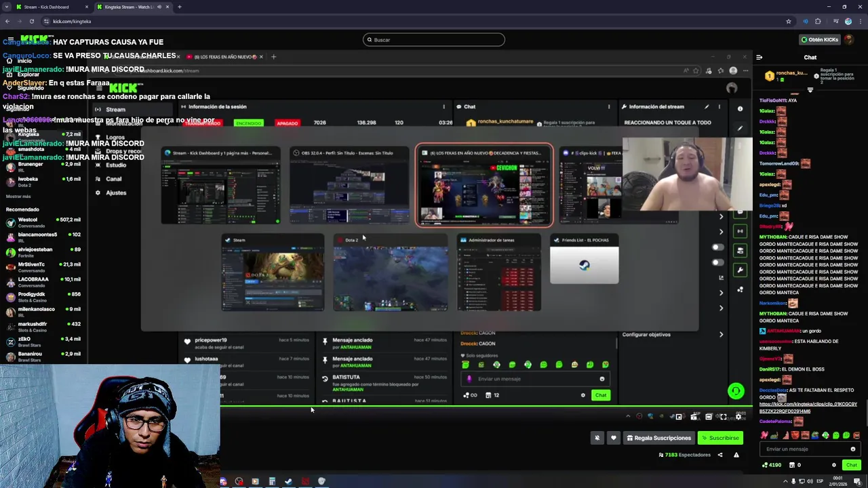Screen dimensions: 868x488
Task: Switch to theater mode in player
Action: (709, 417)
